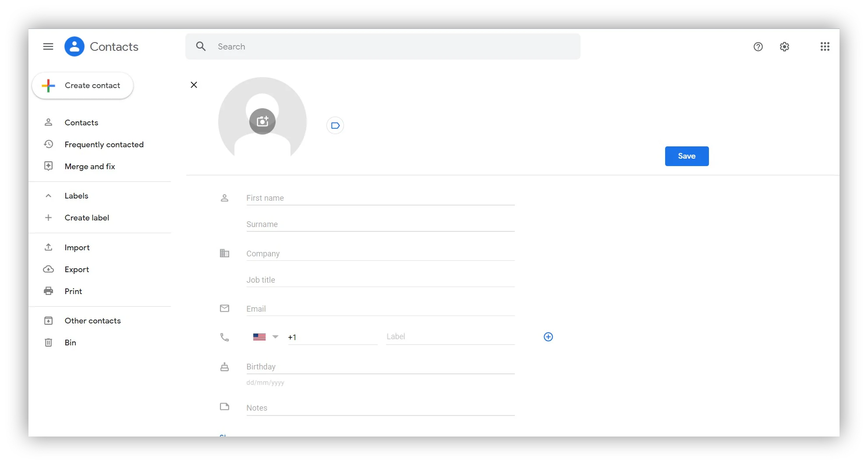Save the new contact
Screen dimensions: 868x465
[x=687, y=156]
